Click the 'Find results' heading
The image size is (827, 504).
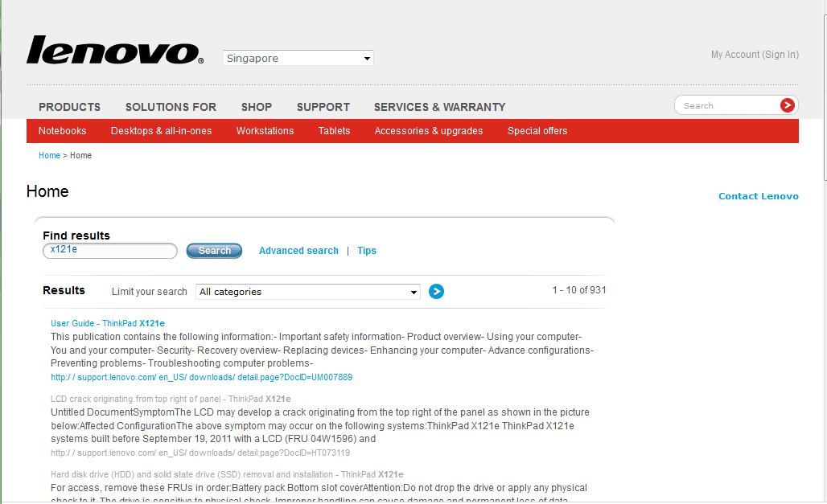pos(76,236)
